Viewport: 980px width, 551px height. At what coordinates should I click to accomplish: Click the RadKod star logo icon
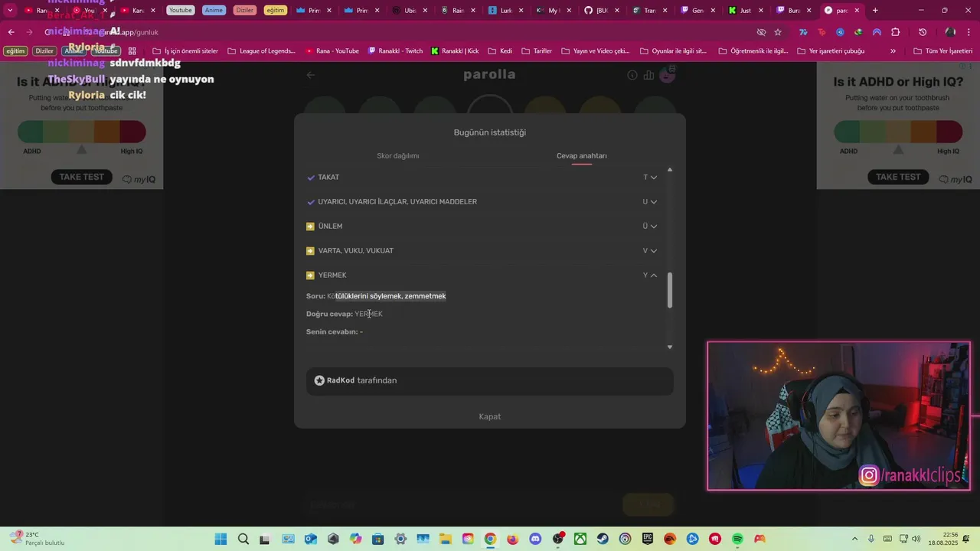[x=319, y=380]
